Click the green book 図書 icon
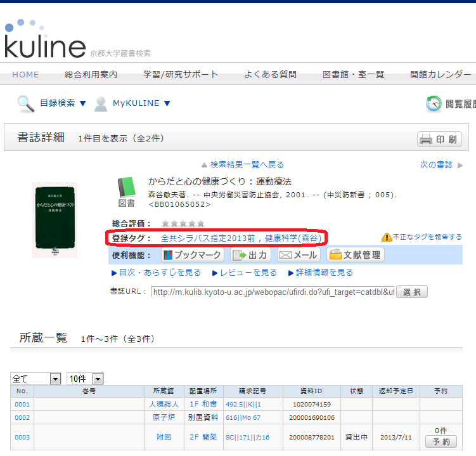Viewport: 476px width, 456px height. tap(127, 188)
